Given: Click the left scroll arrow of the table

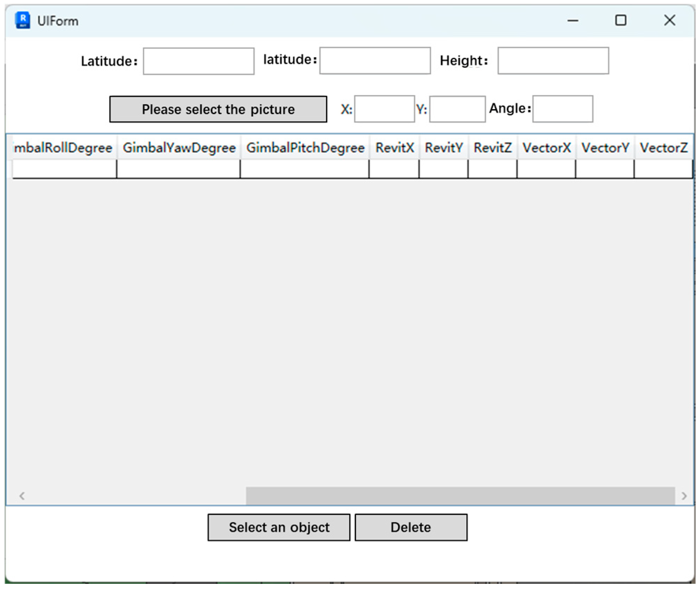Looking at the screenshot, I should tap(22, 496).
